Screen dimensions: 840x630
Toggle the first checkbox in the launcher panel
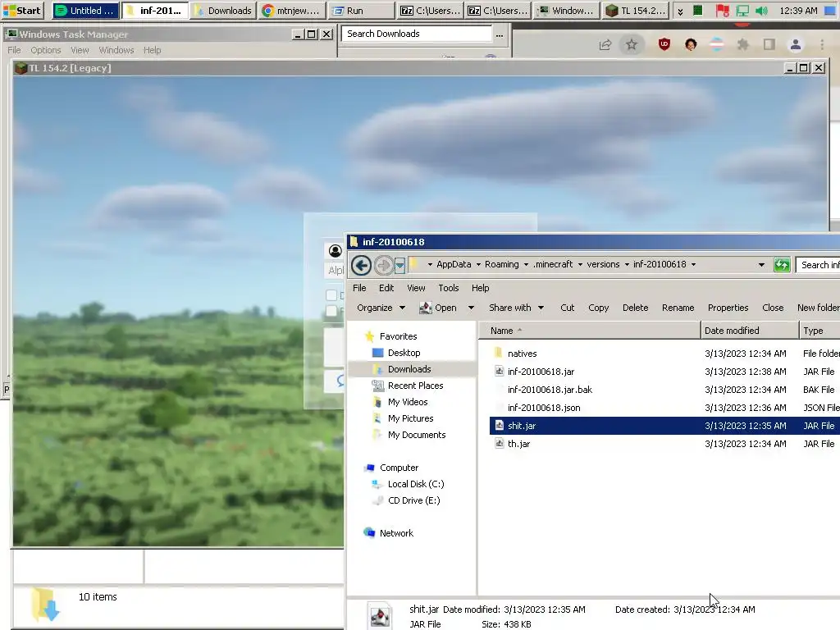click(x=331, y=295)
